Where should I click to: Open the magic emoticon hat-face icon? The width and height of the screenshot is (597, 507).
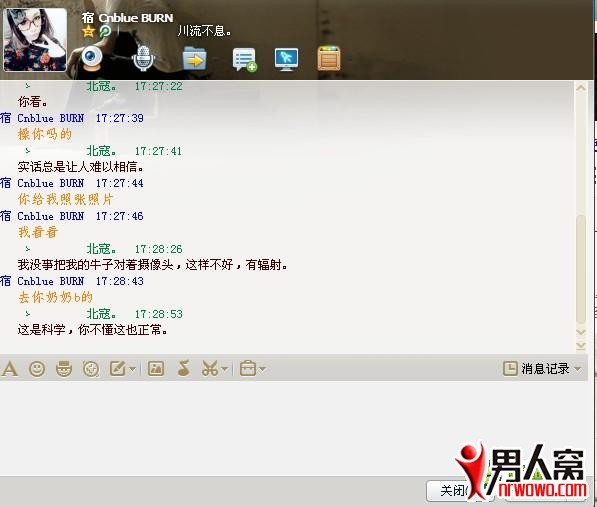[64, 369]
